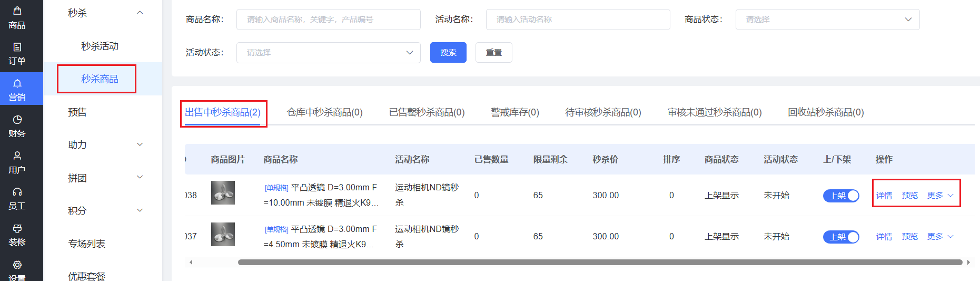Open the 财务 section in the sidebar
980x281 pixels.
pyautogui.click(x=17, y=126)
